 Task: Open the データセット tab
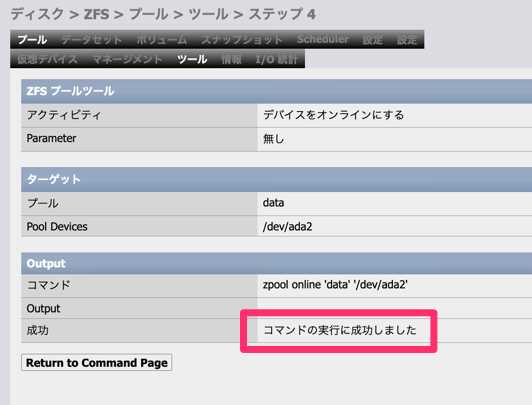click(91, 40)
